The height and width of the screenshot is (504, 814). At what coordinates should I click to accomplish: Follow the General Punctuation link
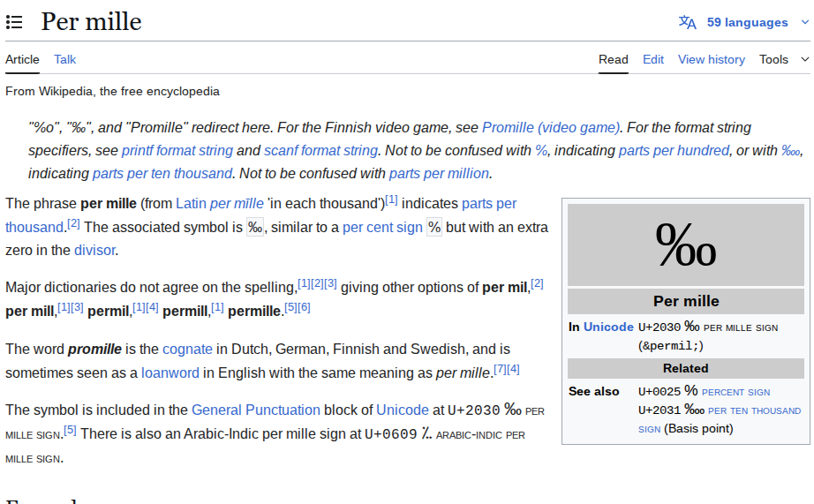256,410
